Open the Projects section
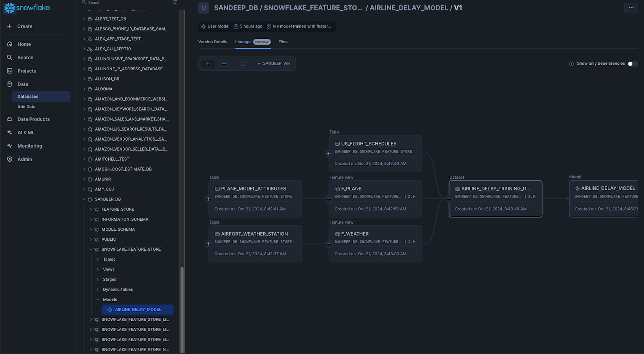 28,70
